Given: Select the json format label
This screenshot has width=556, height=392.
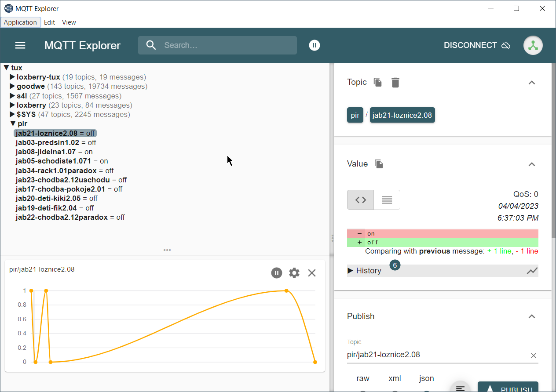Looking at the screenshot, I should click(x=427, y=378).
